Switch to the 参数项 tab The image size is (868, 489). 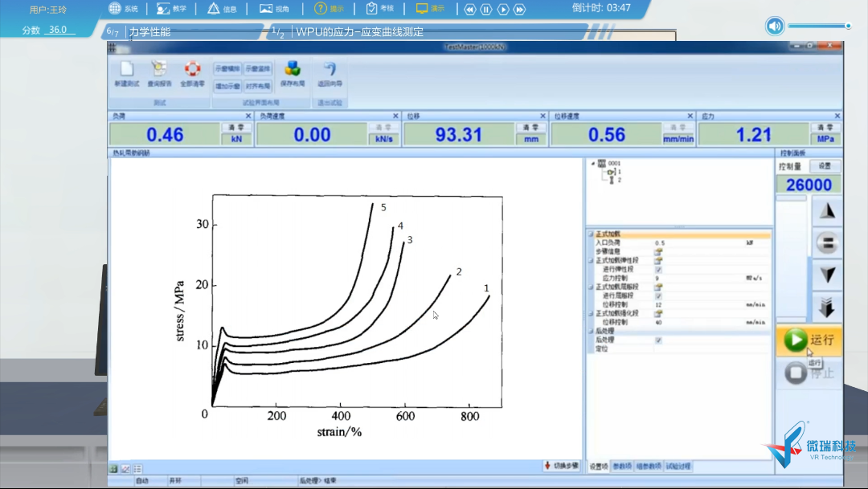[622, 467]
